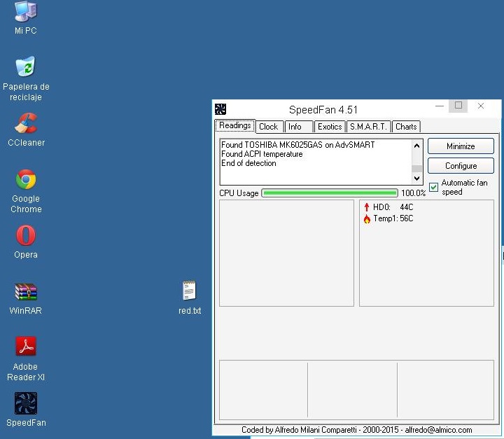Click the Minimize button in SpeedFan
Viewport: 504px width, 439px height.
click(461, 146)
